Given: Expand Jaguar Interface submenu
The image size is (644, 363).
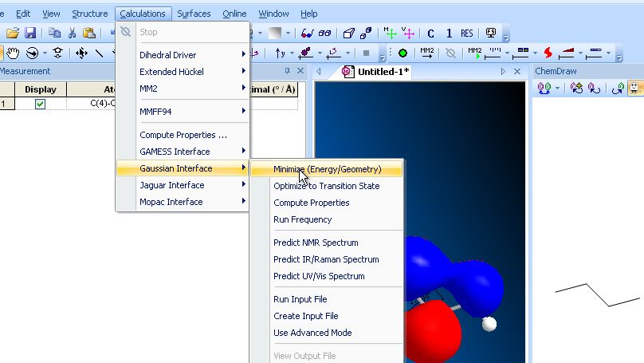Looking at the screenshot, I should (182, 185).
